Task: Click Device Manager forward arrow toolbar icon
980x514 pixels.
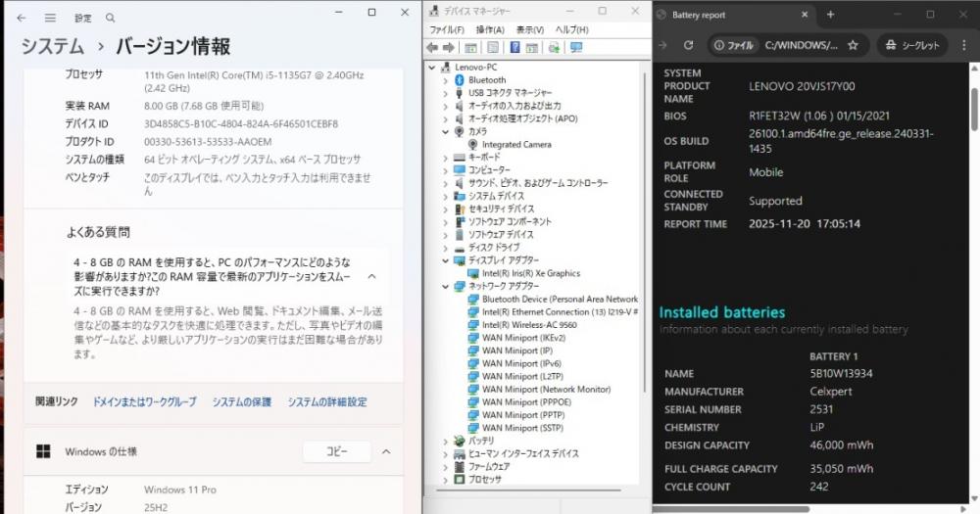Action: point(448,47)
